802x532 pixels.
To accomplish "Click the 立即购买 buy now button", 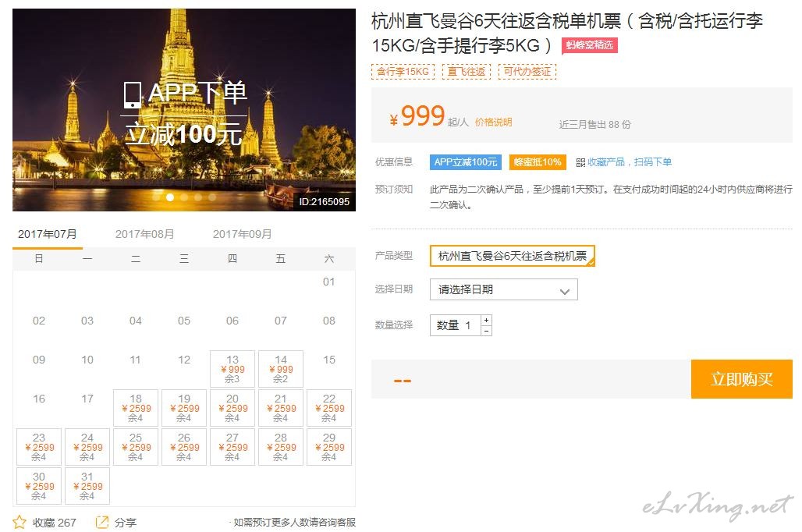I will click(742, 379).
